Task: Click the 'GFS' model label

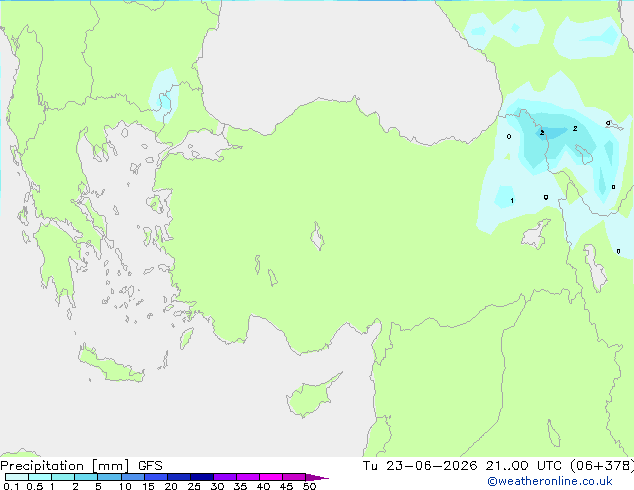Action: click(x=150, y=466)
